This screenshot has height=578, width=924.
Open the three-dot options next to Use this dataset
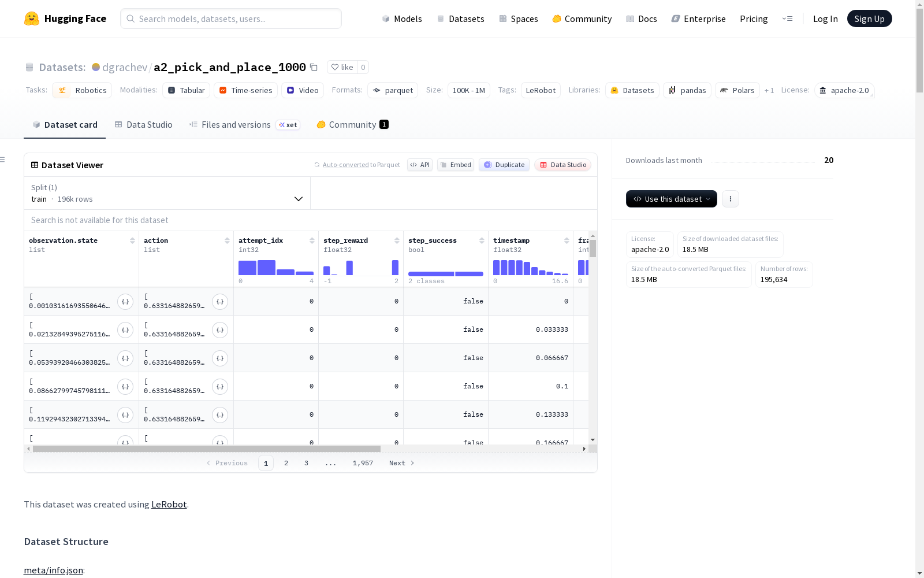731,199
